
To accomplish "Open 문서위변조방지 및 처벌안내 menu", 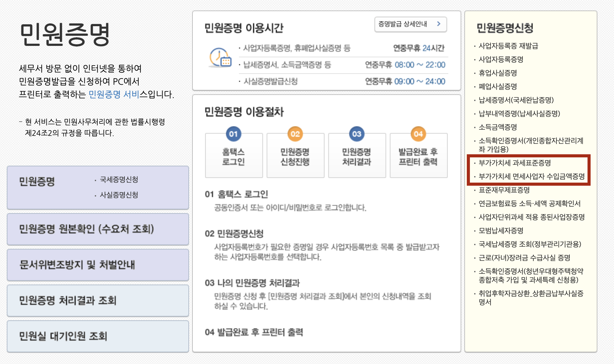I will pos(98,265).
